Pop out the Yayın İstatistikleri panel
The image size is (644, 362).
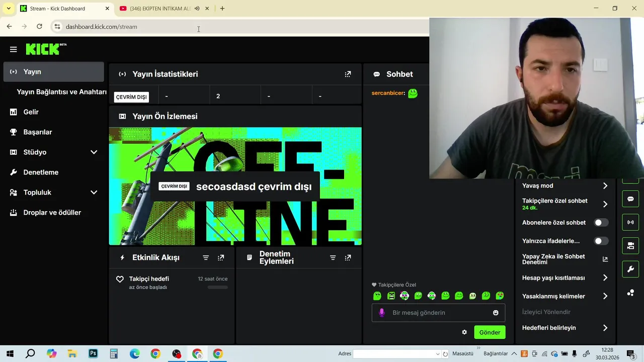tap(348, 74)
